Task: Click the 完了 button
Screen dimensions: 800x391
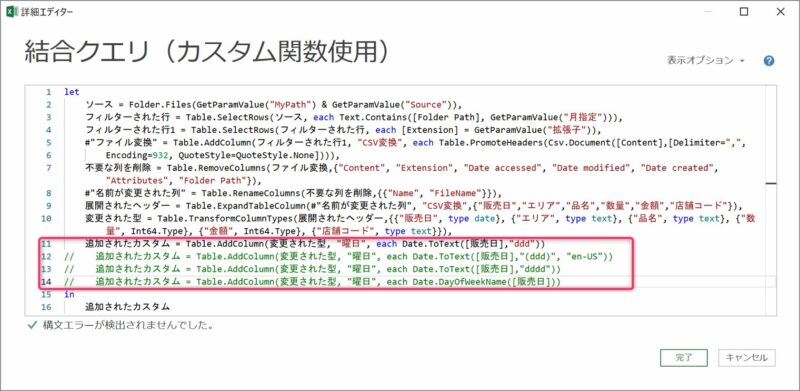Action: pyautogui.click(x=683, y=358)
